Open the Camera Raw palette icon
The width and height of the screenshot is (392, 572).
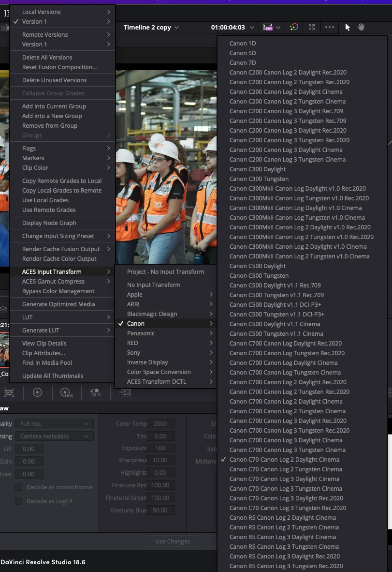[x=9, y=392]
